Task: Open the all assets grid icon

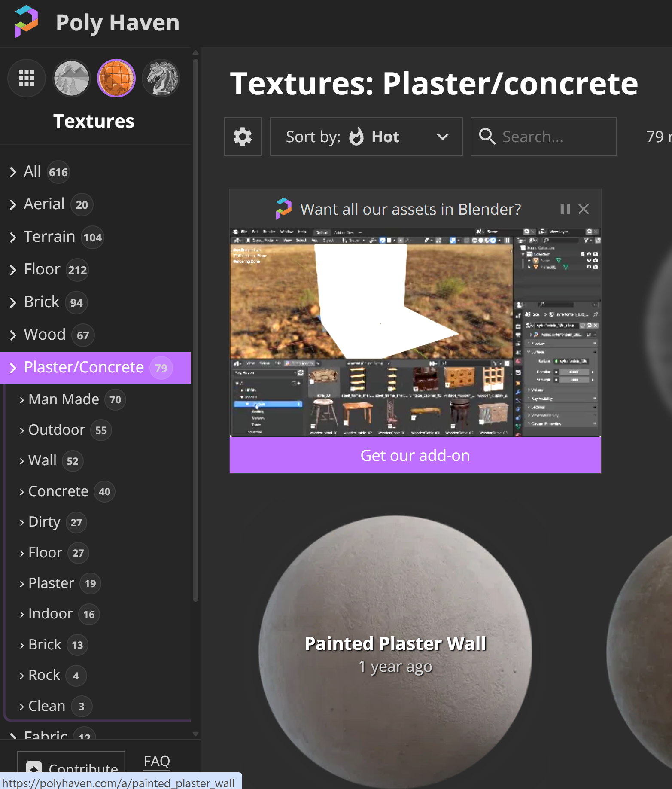Action: pyautogui.click(x=27, y=78)
